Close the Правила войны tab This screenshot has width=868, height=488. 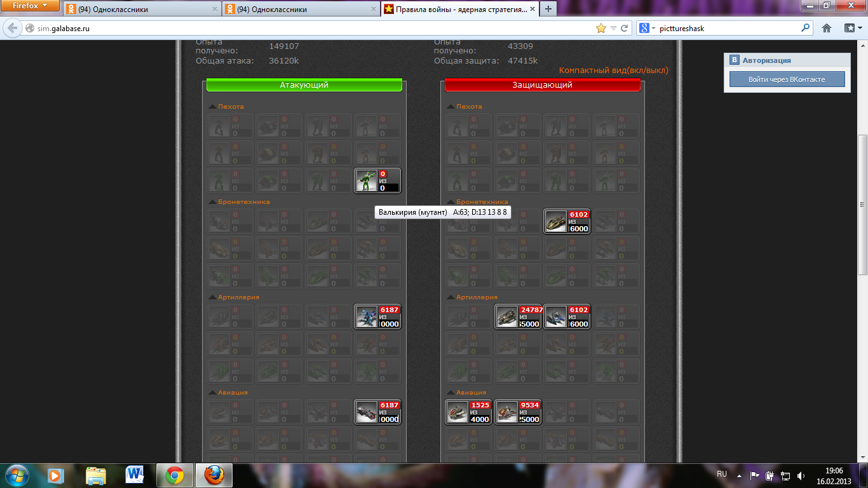(534, 10)
